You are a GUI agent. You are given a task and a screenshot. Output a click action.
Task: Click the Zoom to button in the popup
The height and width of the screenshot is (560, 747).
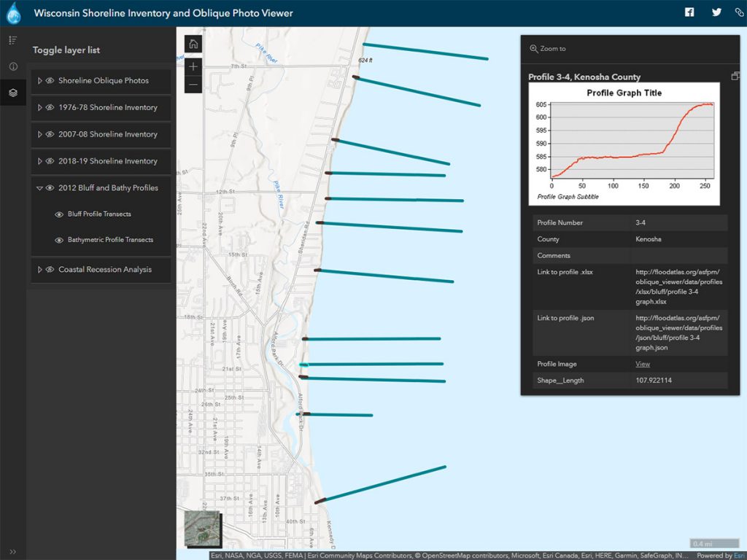coord(548,48)
